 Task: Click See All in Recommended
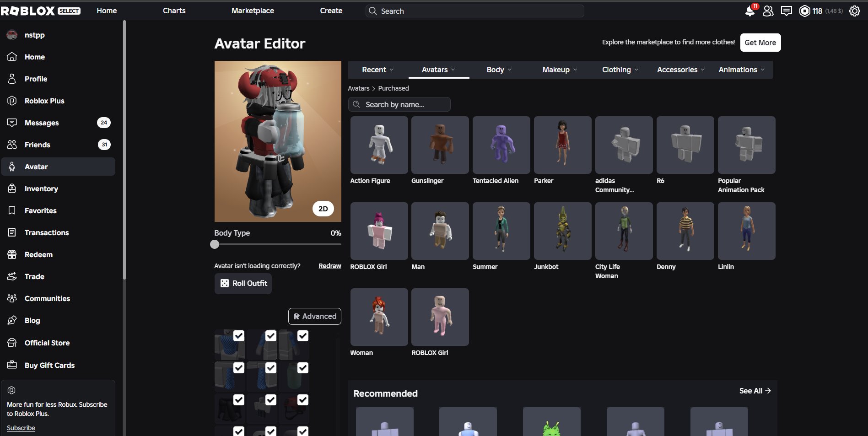coord(755,391)
